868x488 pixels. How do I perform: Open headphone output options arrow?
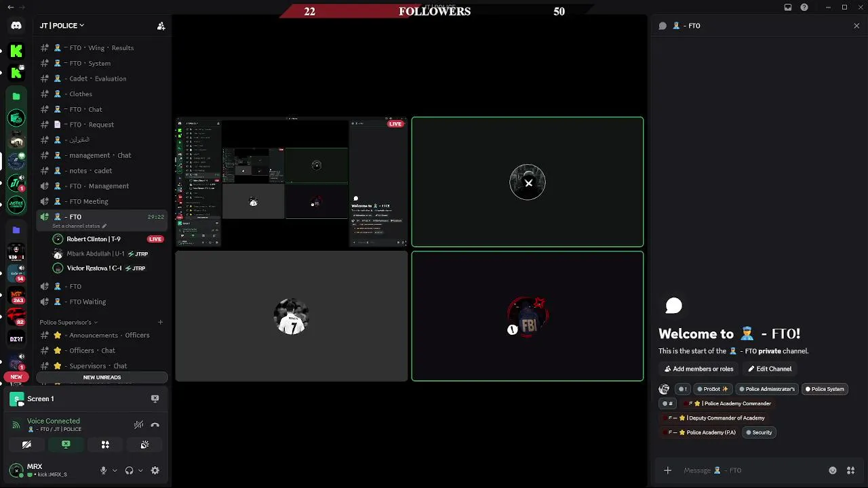tap(140, 470)
